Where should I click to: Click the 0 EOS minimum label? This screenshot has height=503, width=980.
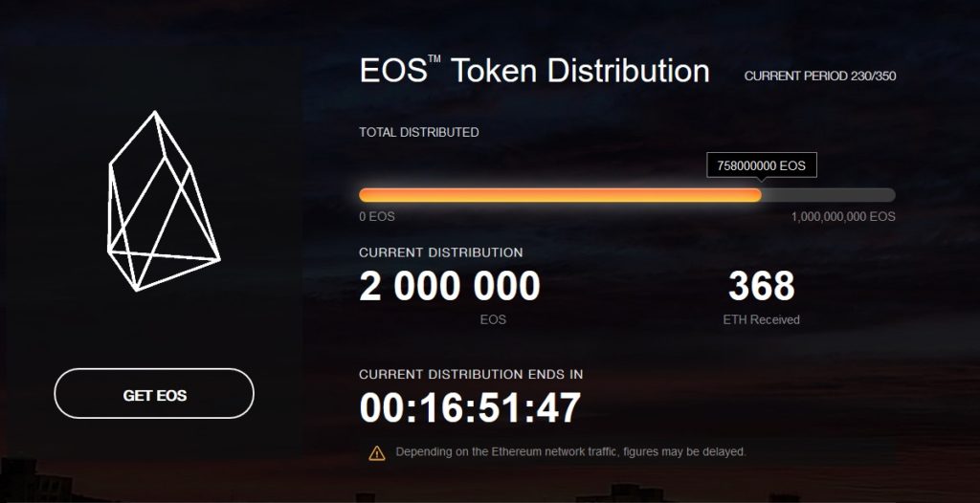pos(377,217)
